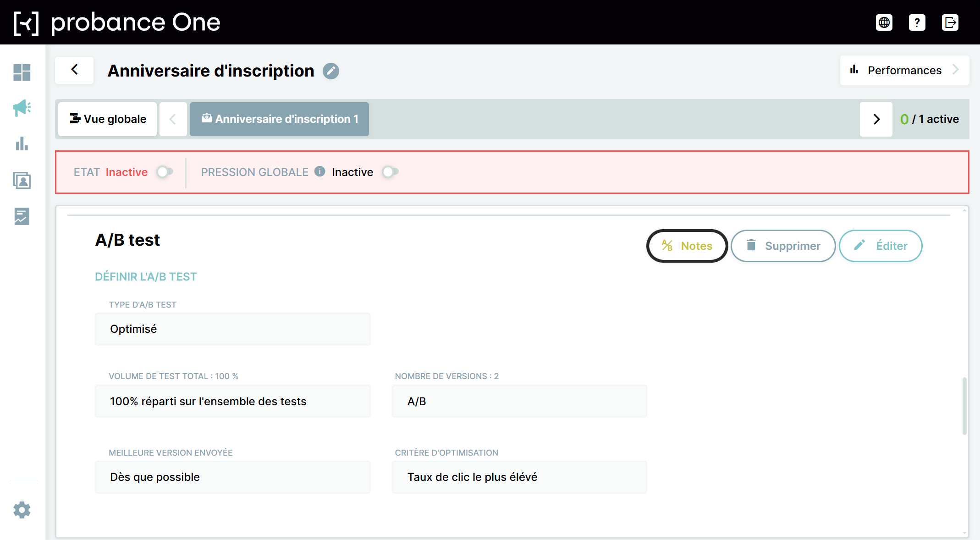Open the settings gear icon
The width and height of the screenshot is (980, 540).
point(22,510)
